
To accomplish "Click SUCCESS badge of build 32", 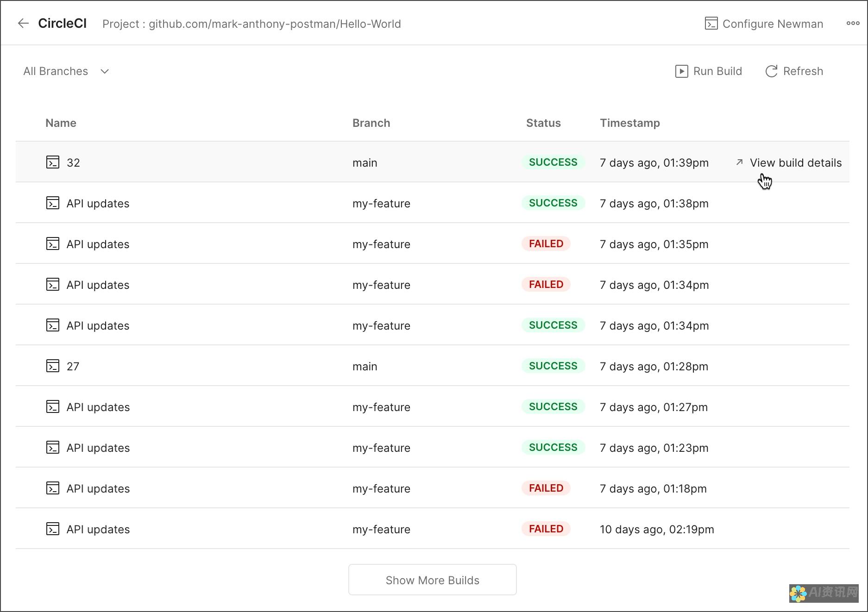I will coord(553,162).
